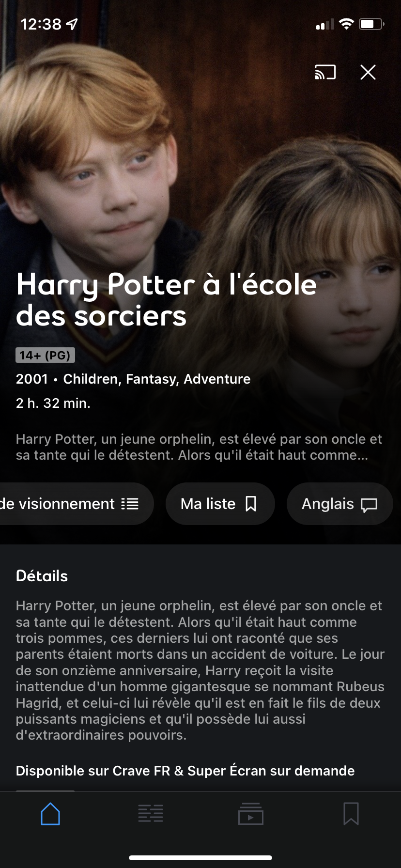This screenshot has width=401, height=868.
Task: Add movie to Ma liste
Action: click(x=220, y=504)
